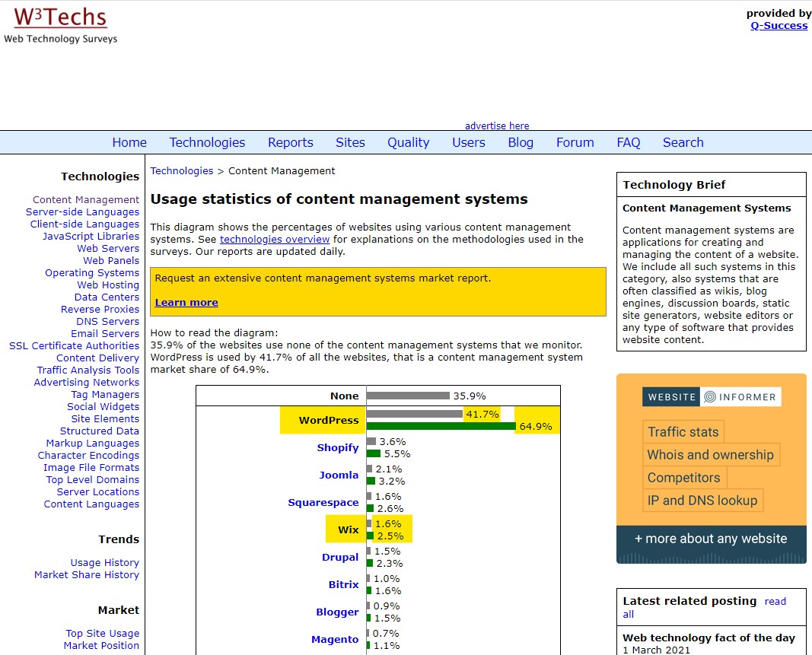Click Joomla in the chart
This screenshot has width=812, height=655.
(339, 475)
